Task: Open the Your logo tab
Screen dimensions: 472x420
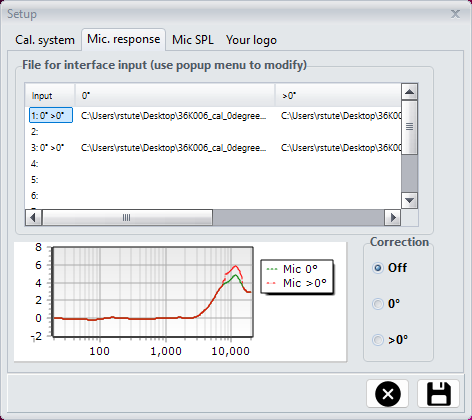Action: pos(251,40)
